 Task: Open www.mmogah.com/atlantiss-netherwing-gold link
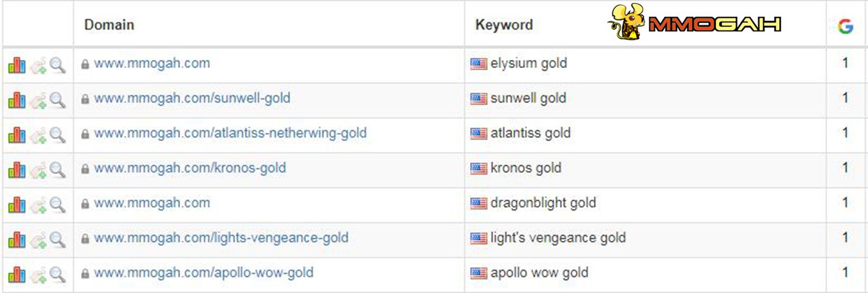(230, 133)
